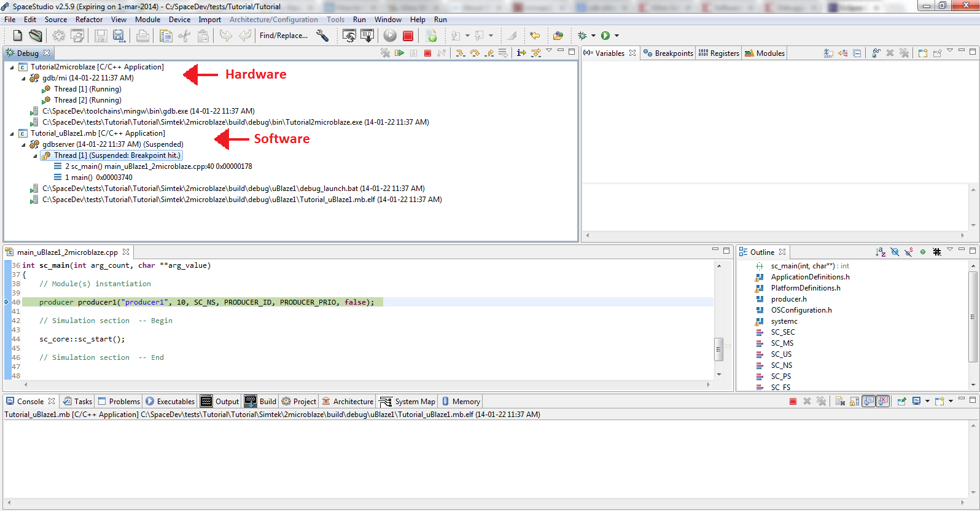This screenshot has height=511, width=980.
Task: Click the green bug Debug launch icon
Action: coord(582,36)
